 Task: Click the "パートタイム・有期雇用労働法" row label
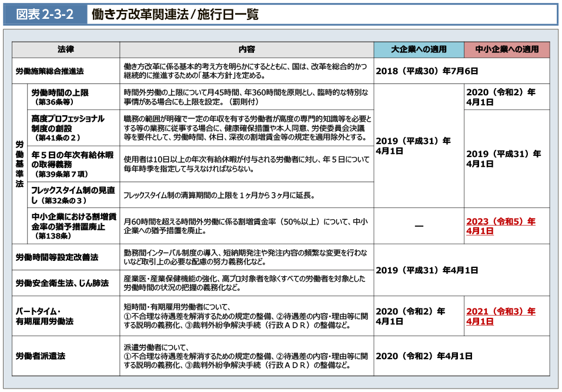[x=45, y=316]
